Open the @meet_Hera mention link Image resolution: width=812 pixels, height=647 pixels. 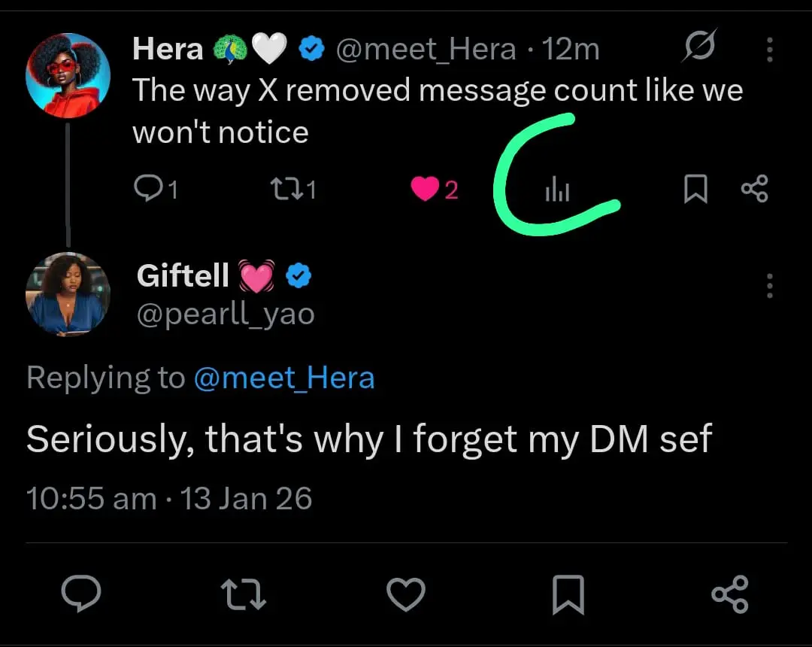pos(283,377)
